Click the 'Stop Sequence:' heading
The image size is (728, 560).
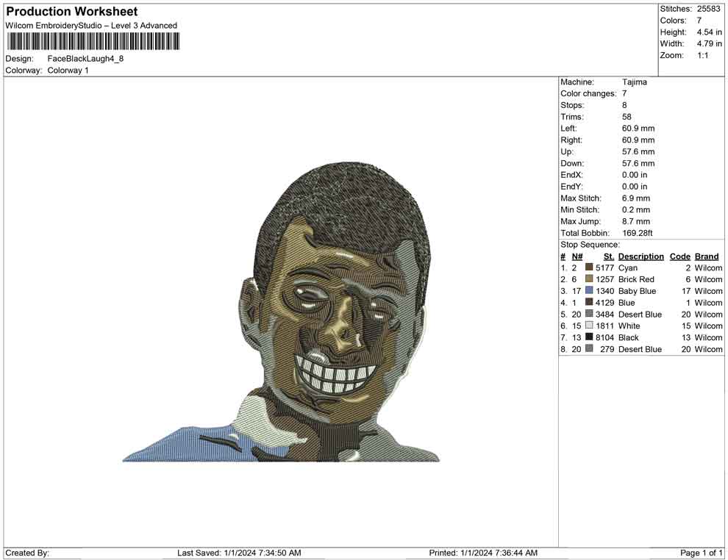(x=590, y=245)
